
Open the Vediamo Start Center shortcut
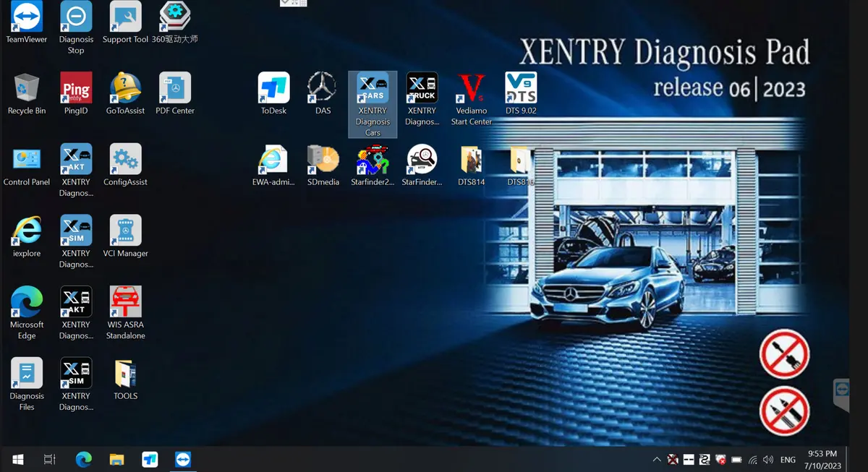click(x=471, y=98)
